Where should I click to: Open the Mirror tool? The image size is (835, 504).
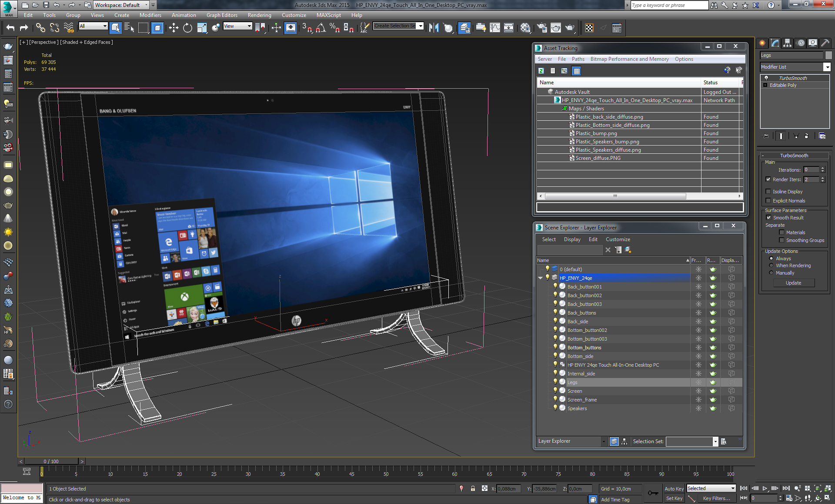pyautogui.click(x=434, y=28)
